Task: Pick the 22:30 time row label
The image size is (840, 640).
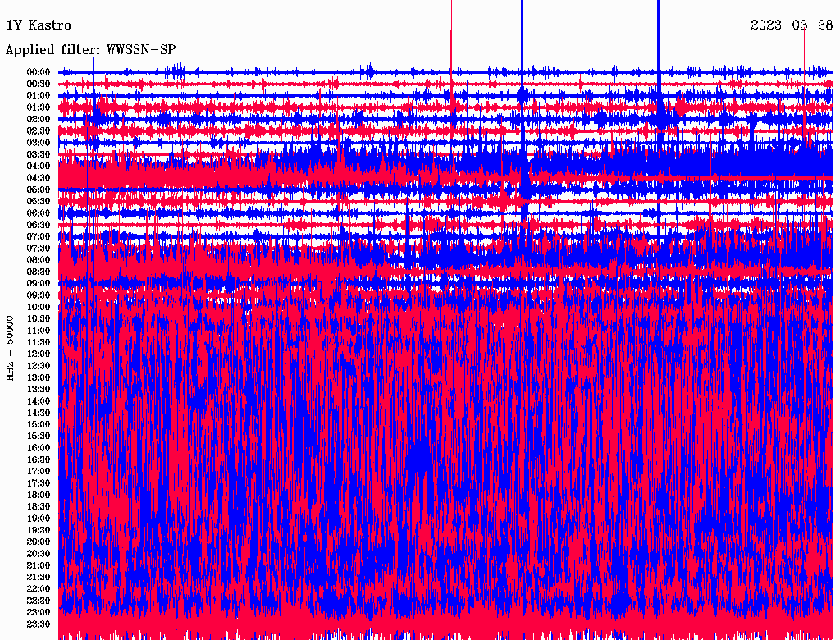Action: coord(39,601)
